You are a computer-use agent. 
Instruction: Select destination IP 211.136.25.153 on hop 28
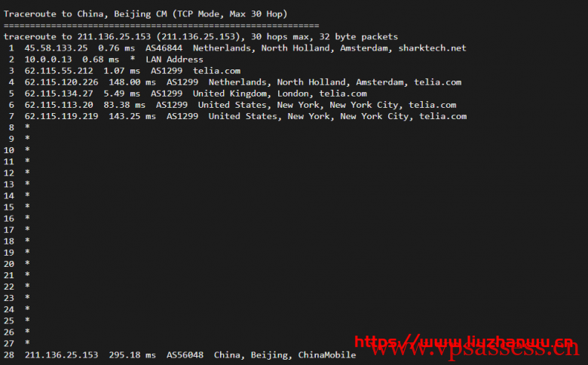pyautogui.click(x=61, y=355)
